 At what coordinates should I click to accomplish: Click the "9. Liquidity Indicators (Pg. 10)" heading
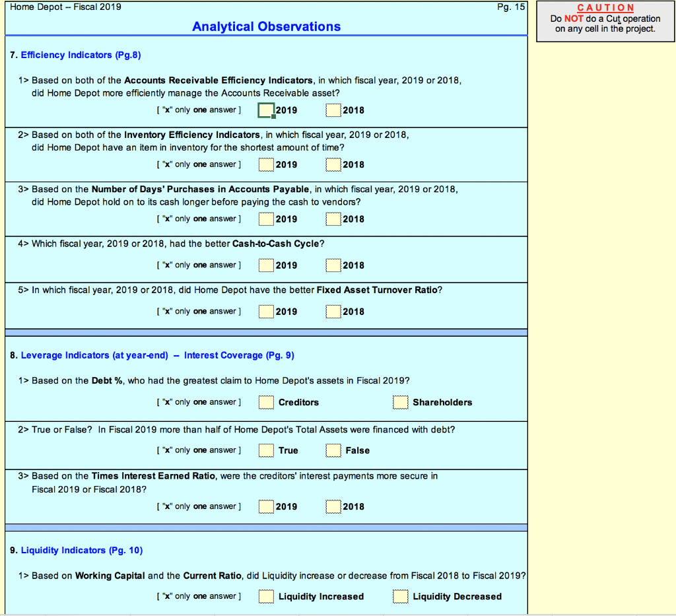coord(77,551)
